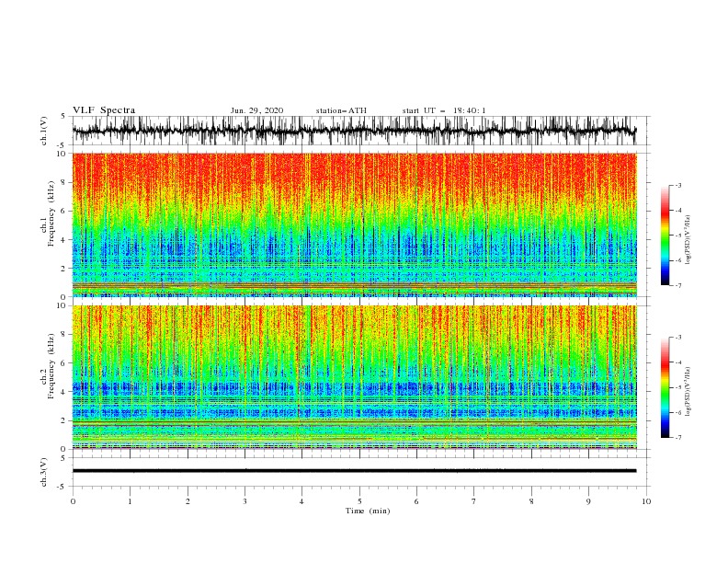The width and height of the screenshot is (728, 563).
Task: Click inside the ch.2 spectrogram panel
Action: (354, 377)
